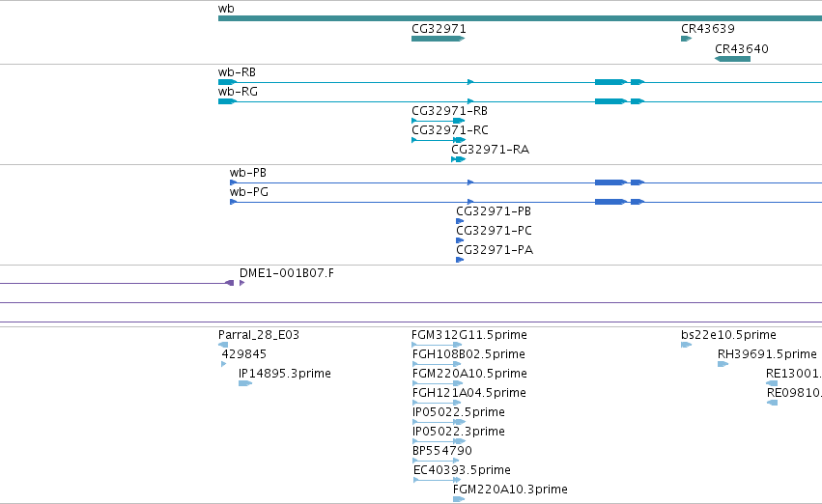This screenshot has height=504, width=822.
Task: Select the CG32971-RA transcript glyph
Action: [x=458, y=159]
